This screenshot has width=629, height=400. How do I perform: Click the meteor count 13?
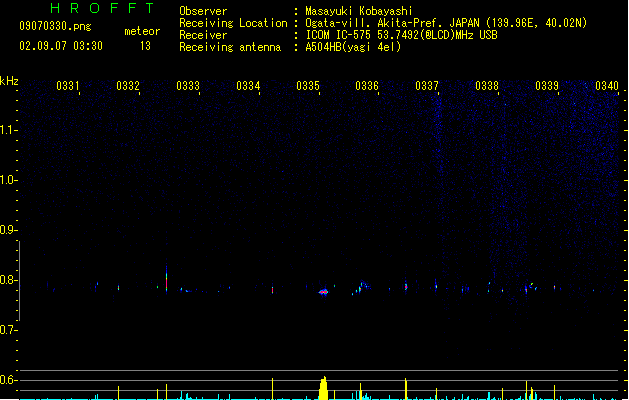point(145,46)
